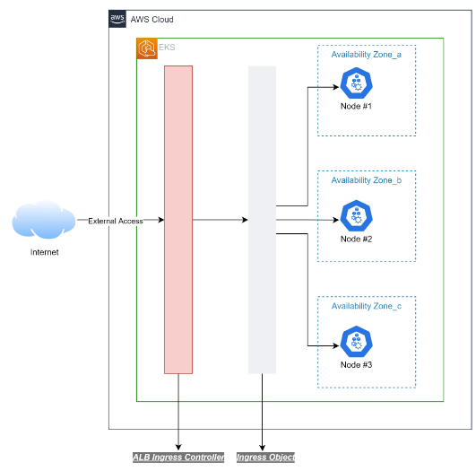Select the Node #1 caption
This screenshot has height=471, width=476.
coord(356,106)
